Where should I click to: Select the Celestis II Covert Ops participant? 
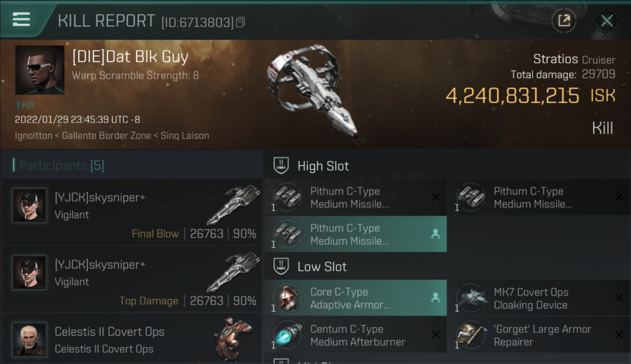[109, 340]
